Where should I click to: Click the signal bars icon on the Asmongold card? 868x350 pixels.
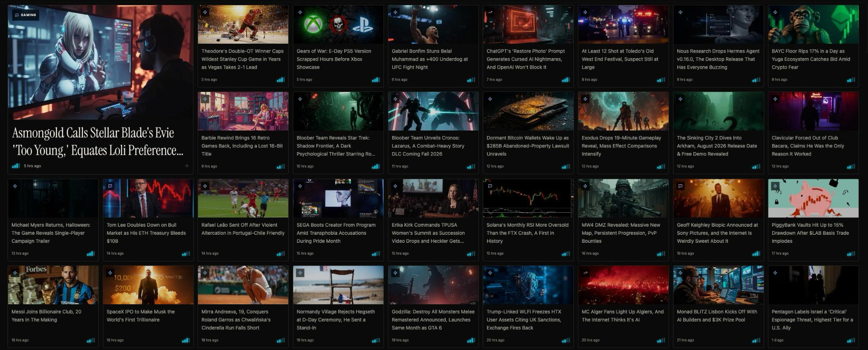(x=16, y=166)
